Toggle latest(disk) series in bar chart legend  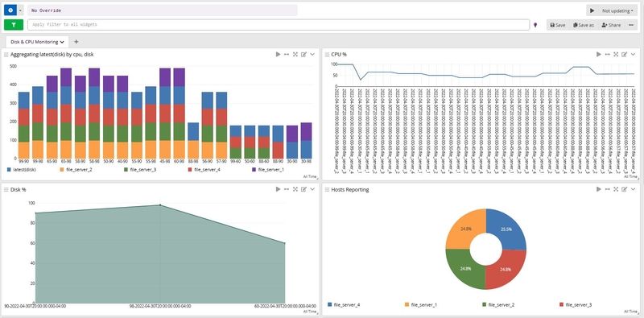point(22,169)
